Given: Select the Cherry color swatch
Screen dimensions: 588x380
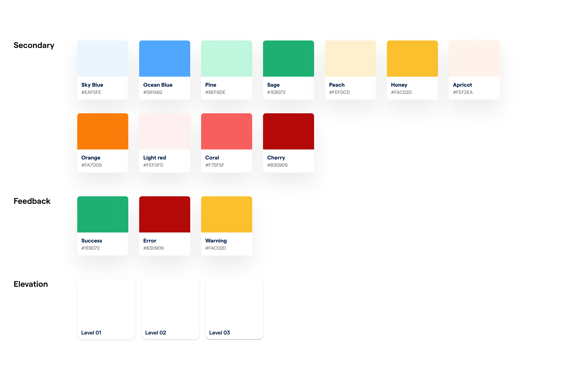Looking at the screenshot, I should 288,131.
